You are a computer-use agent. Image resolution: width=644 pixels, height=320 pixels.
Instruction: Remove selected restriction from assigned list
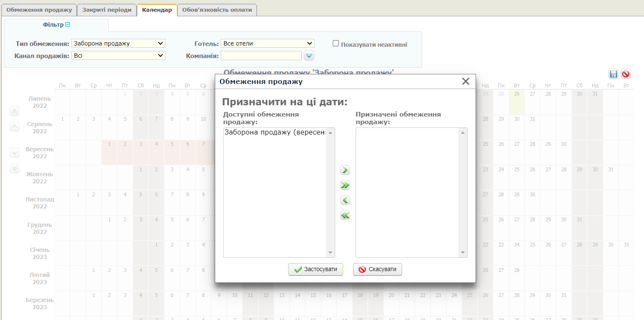pyautogui.click(x=345, y=200)
